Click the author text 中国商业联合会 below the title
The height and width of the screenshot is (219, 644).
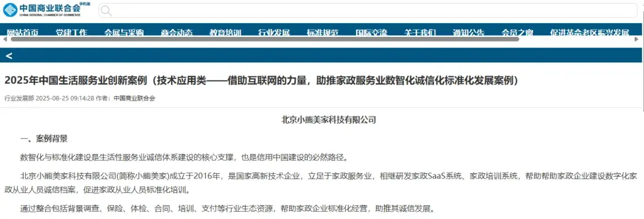[134, 98]
